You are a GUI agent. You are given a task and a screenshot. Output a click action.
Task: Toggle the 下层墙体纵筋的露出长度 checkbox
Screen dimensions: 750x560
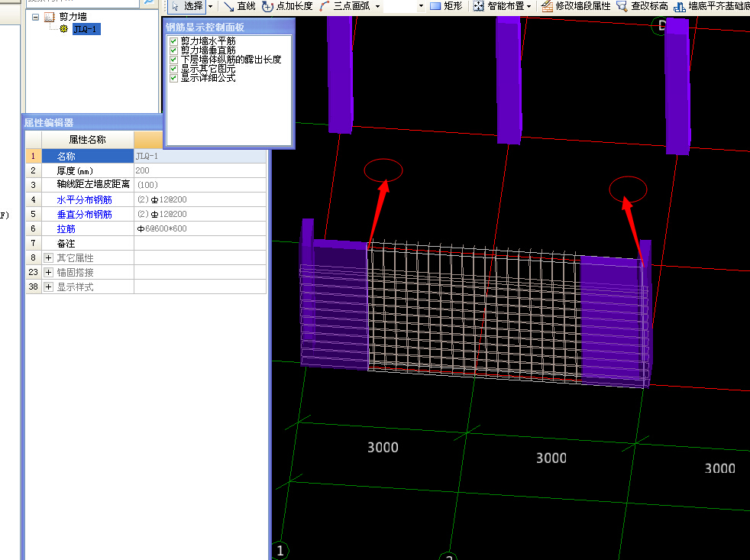(x=173, y=60)
